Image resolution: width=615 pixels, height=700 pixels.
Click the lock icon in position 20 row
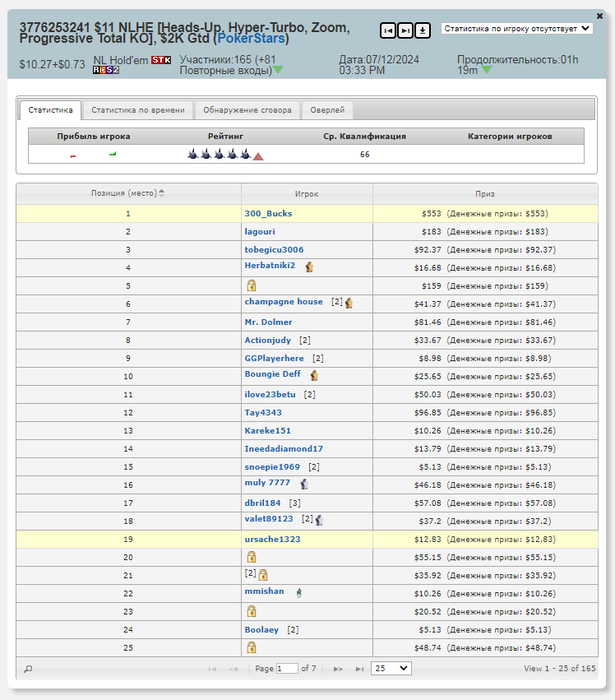pos(252,557)
